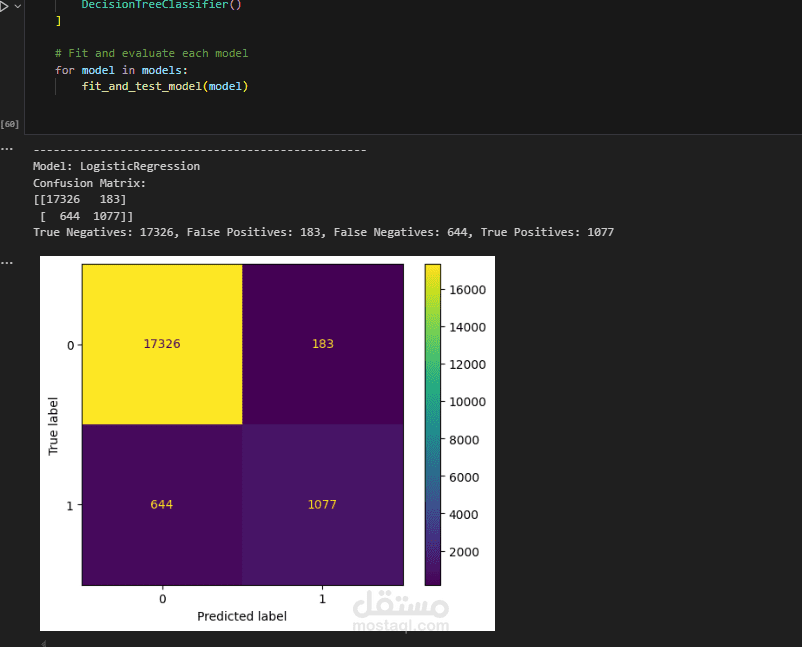The height and width of the screenshot is (647, 802).
Task: Click the 'Confusion Matrix:' output line
Action: click(90, 183)
